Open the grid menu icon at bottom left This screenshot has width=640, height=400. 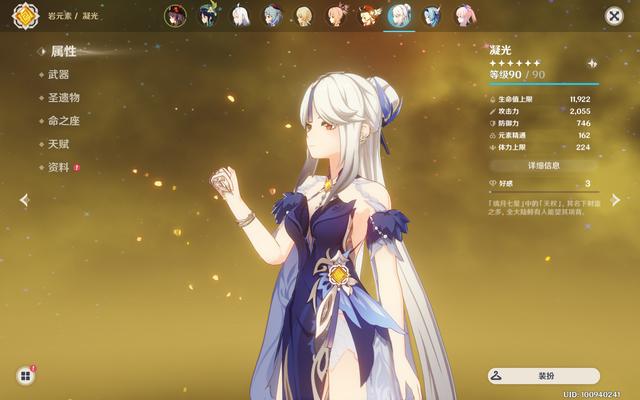tap(24, 376)
